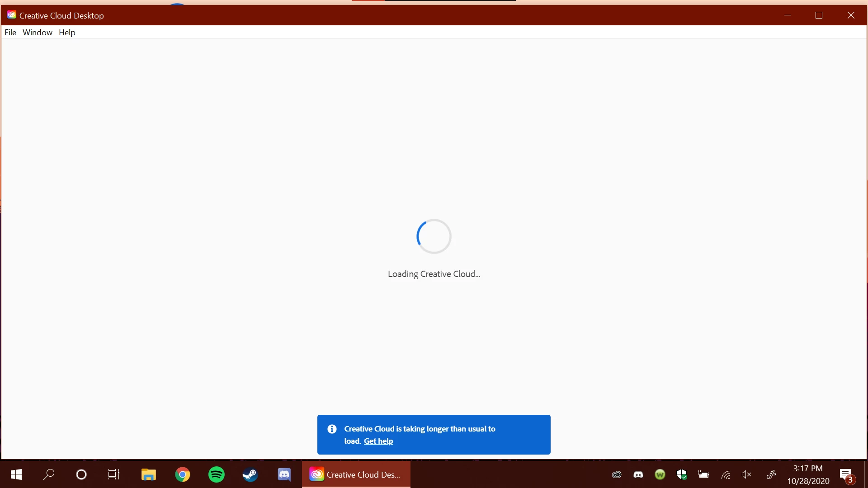The width and height of the screenshot is (868, 488).
Task: Open Discord from taskbar
Action: point(284,474)
